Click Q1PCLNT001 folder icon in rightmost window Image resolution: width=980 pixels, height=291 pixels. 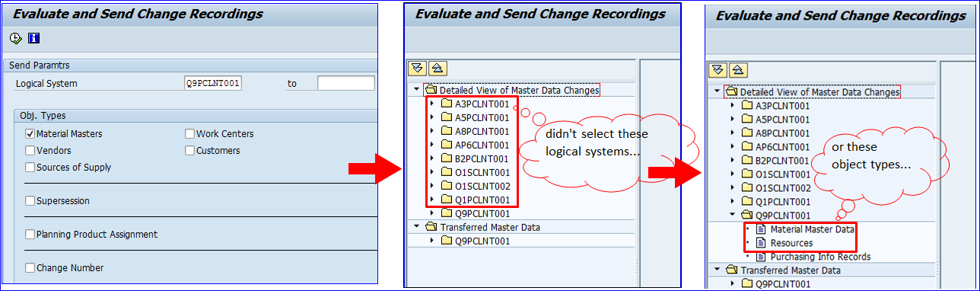(x=747, y=201)
